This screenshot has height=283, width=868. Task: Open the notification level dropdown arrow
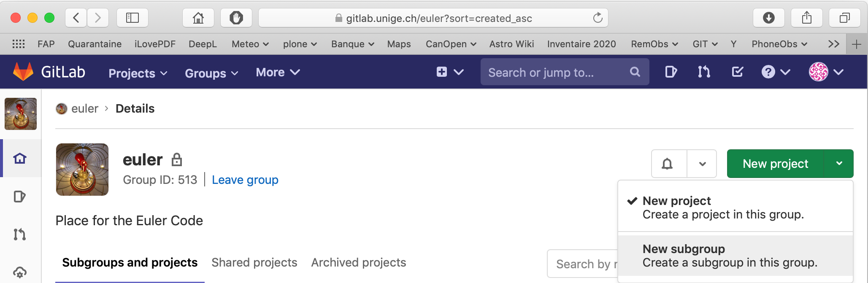(x=702, y=164)
